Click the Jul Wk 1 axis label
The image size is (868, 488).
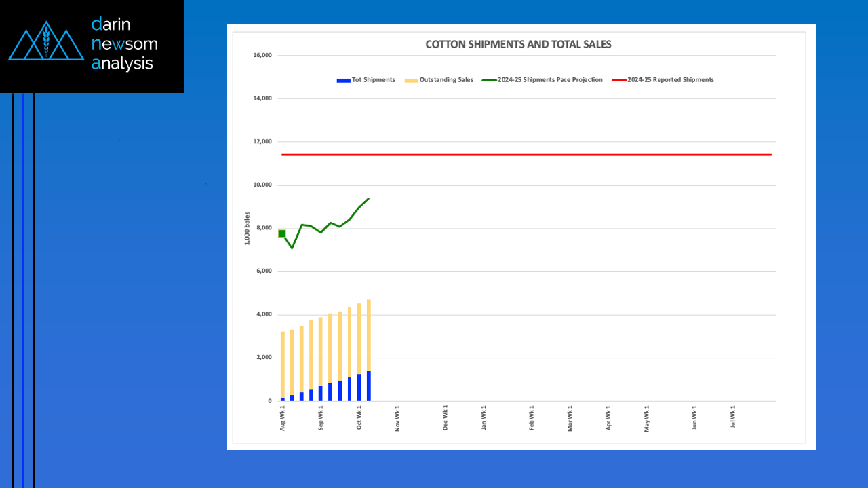pyautogui.click(x=732, y=418)
